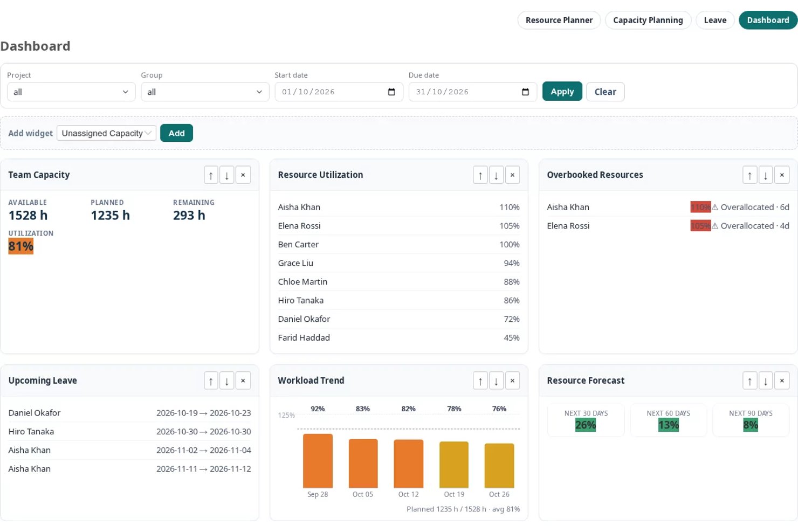The width and height of the screenshot is (798, 532).
Task: Open the Due date calendar picker
Action: click(x=525, y=92)
